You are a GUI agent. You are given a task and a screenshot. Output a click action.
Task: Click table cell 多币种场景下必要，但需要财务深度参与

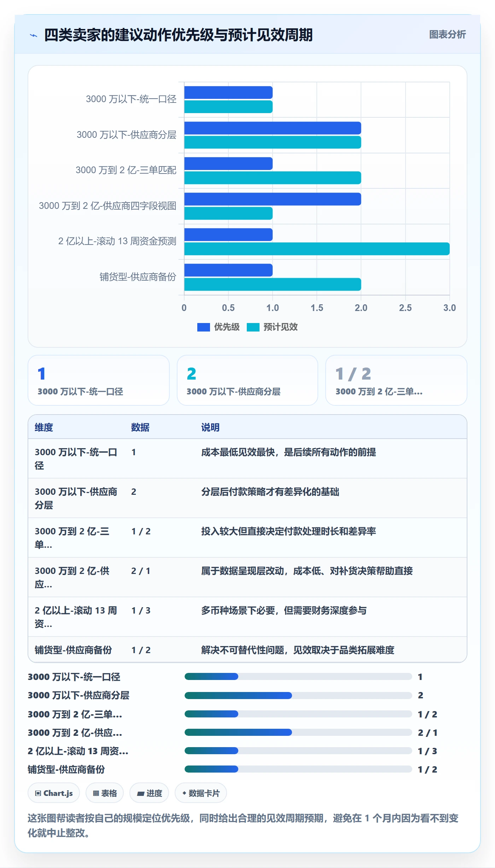[284, 610]
